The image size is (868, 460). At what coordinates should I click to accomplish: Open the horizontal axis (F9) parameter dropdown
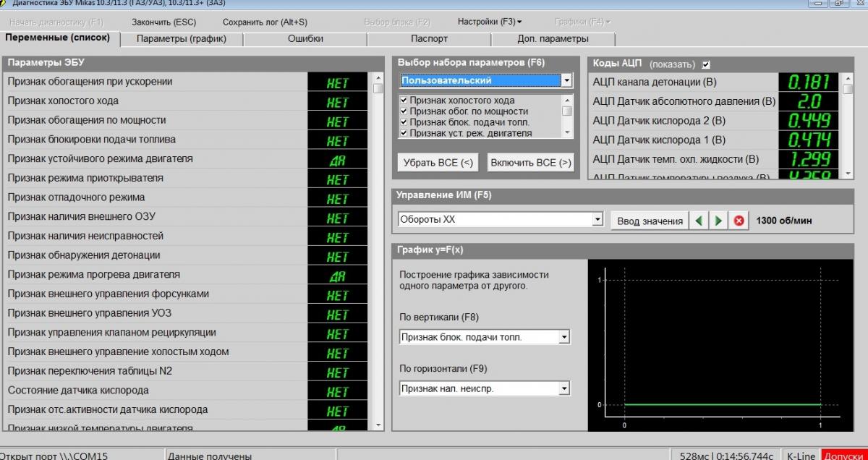(x=564, y=389)
